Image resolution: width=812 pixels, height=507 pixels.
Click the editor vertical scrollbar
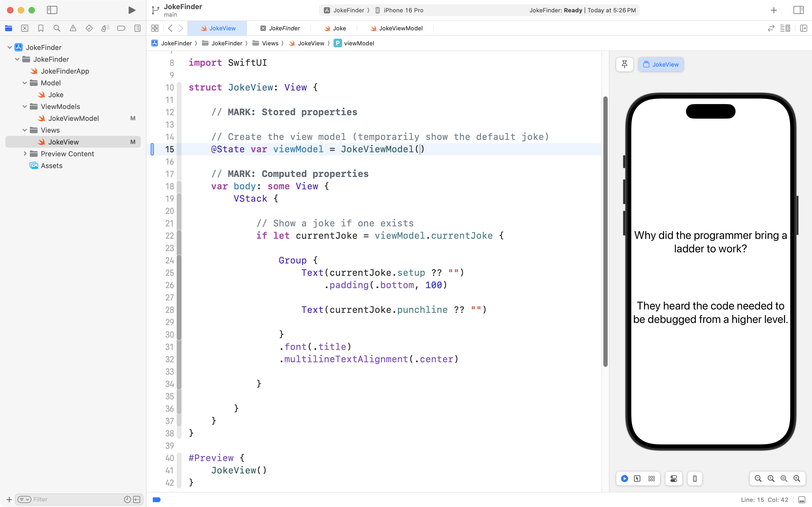pos(605,231)
